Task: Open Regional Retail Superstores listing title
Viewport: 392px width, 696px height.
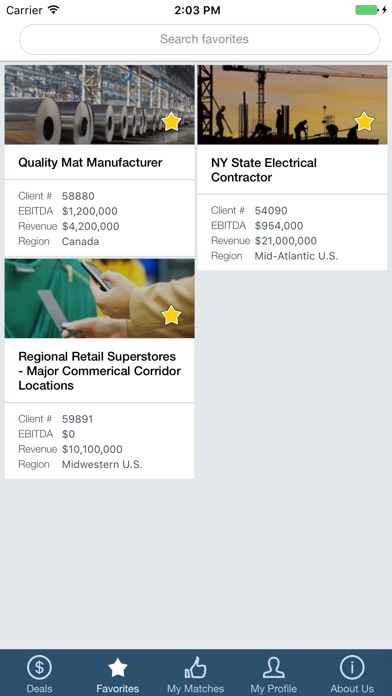Action: coord(99,371)
